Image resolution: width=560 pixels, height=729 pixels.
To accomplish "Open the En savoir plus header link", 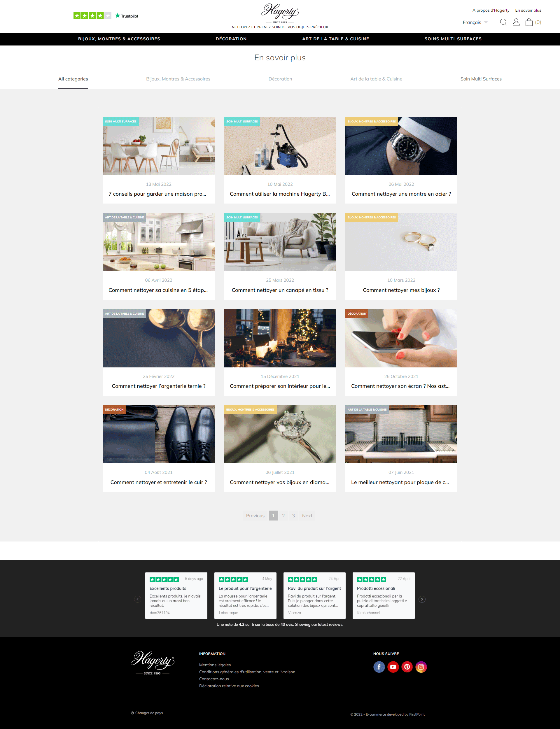I will click(x=528, y=10).
